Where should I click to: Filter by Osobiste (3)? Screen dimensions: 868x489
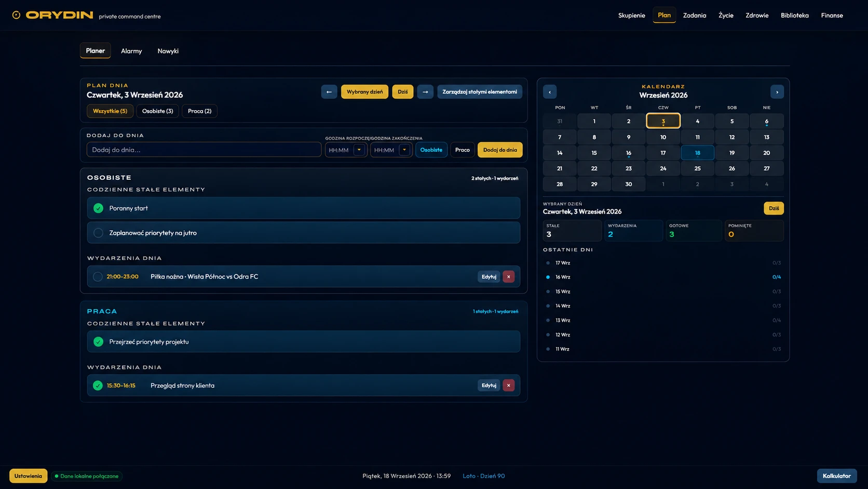158,111
